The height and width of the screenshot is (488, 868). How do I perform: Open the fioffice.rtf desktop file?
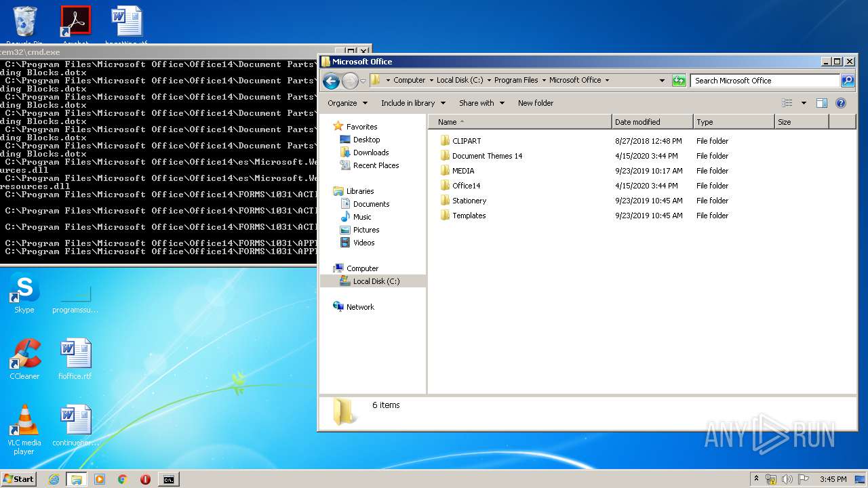[x=75, y=360]
